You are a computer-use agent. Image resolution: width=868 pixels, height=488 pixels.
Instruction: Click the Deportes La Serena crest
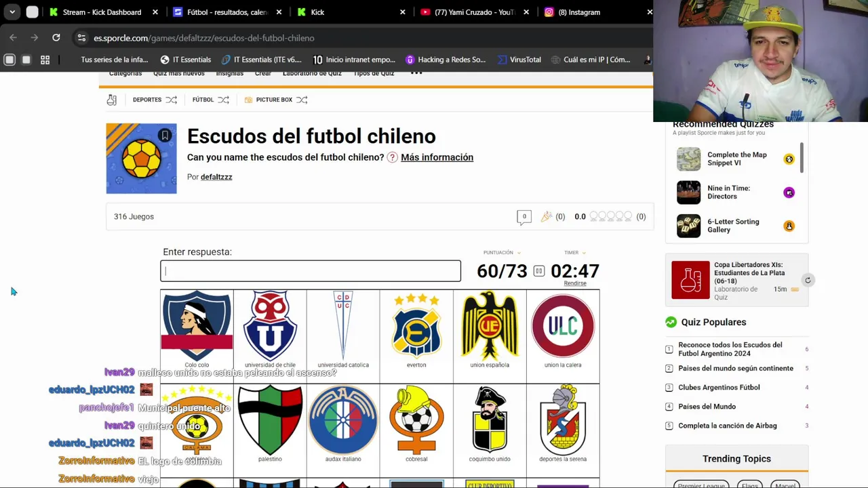pyautogui.click(x=563, y=420)
